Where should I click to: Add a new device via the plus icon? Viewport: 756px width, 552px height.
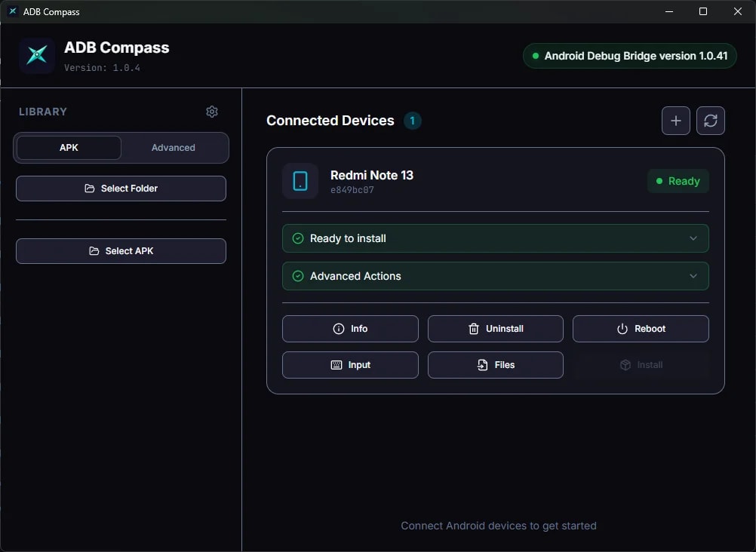point(675,120)
